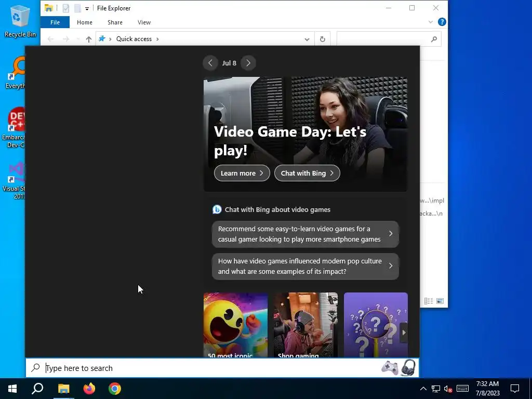Open File Explorer help question mark icon
The width and height of the screenshot is (532, 399).
(x=442, y=22)
